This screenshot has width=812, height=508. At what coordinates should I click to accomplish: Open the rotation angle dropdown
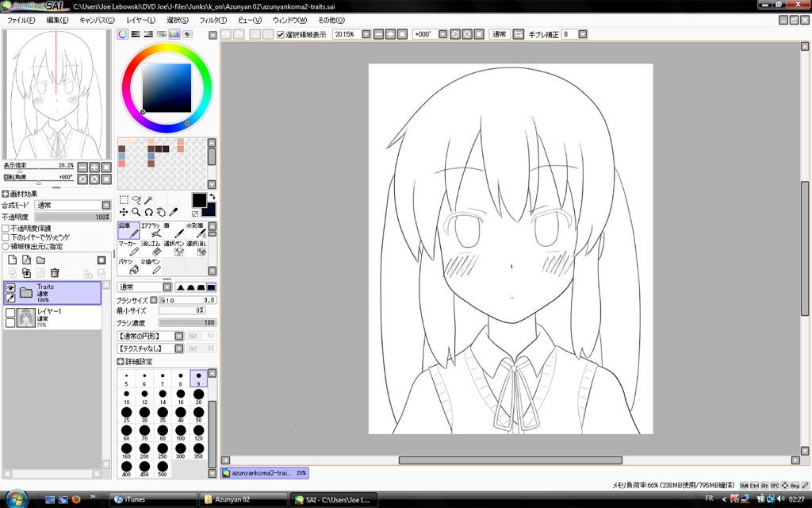point(442,34)
